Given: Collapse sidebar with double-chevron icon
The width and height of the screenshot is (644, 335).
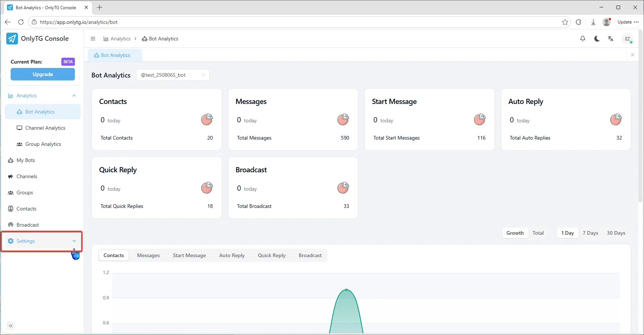Looking at the screenshot, I should (11, 325).
